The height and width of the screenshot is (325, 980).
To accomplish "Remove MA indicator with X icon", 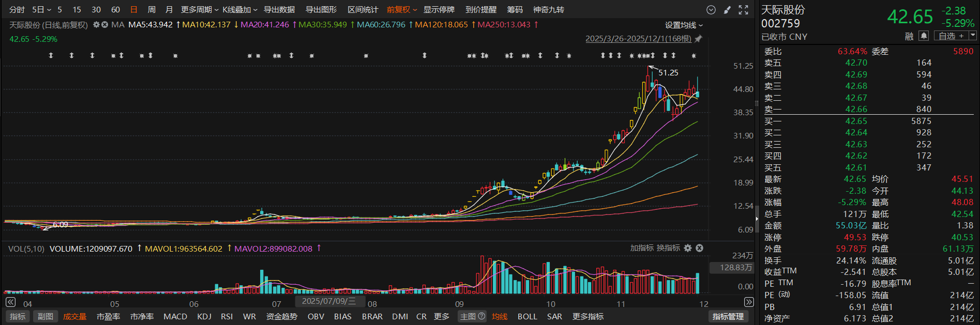I will (x=104, y=25).
